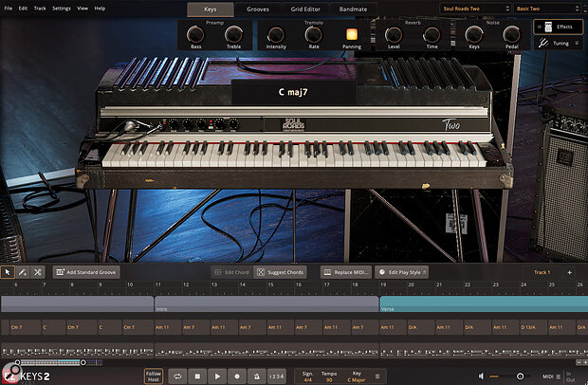Select the pencil draw tool
The width and height of the screenshot is (588, 385).
23,272
